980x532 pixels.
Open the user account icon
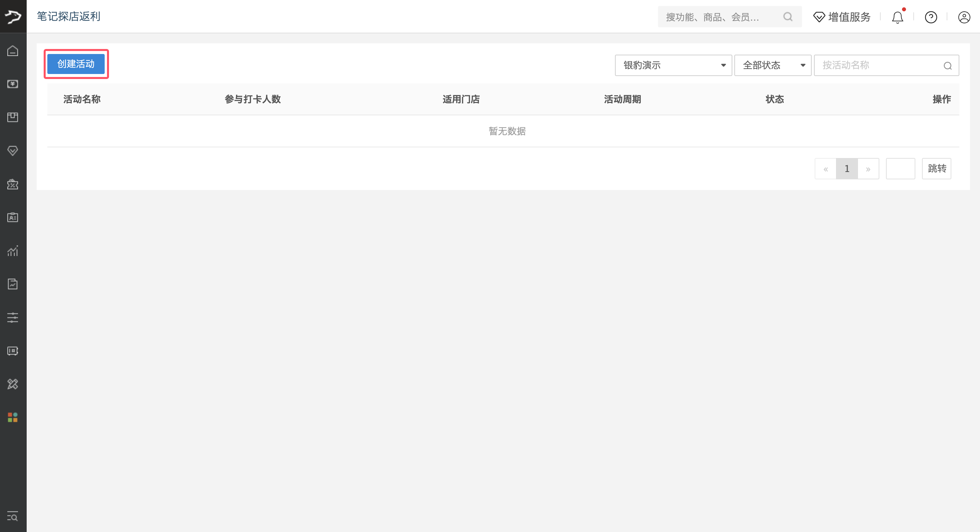point(964,17)
